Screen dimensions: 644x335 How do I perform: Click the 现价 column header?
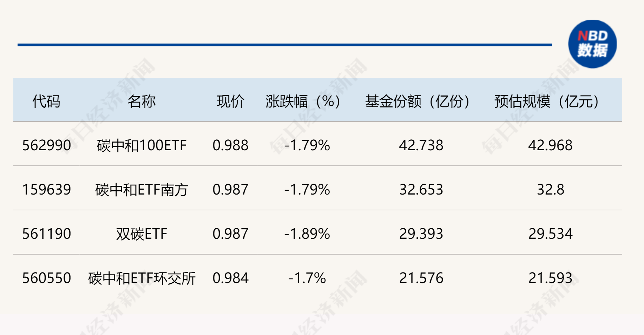pyautogui.click(x=230, y=101)
